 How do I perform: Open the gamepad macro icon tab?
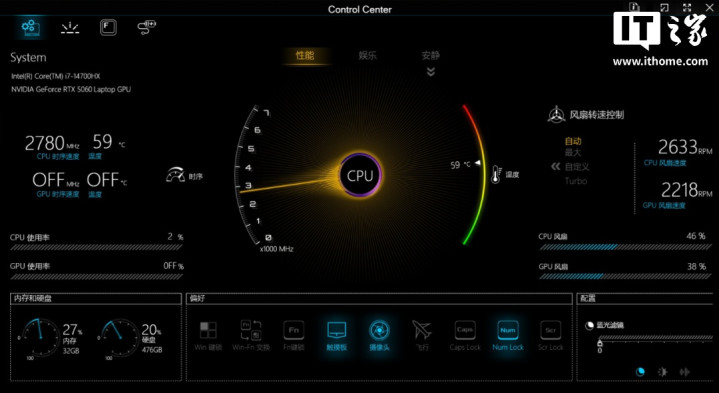coord(147,28)
